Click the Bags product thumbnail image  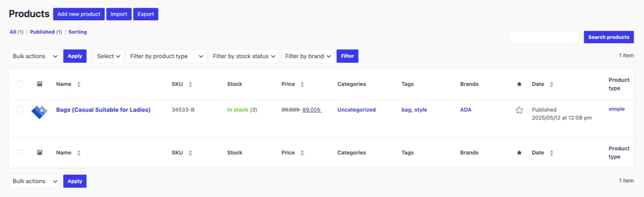pos(39,112)
